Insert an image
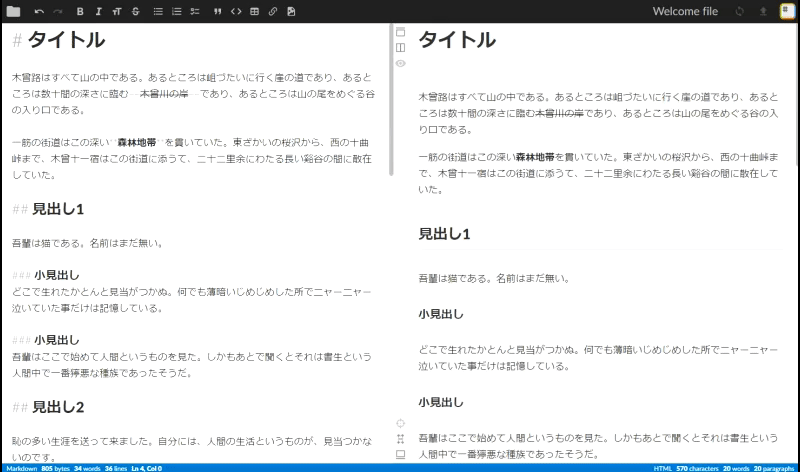The height and width of the screenshot is (472, 800). 291,11
